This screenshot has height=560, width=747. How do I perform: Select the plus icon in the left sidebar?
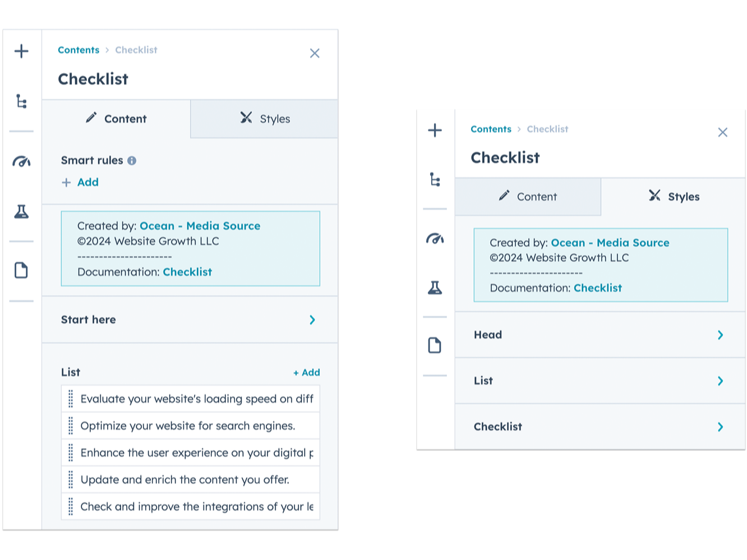coord(21,50)
